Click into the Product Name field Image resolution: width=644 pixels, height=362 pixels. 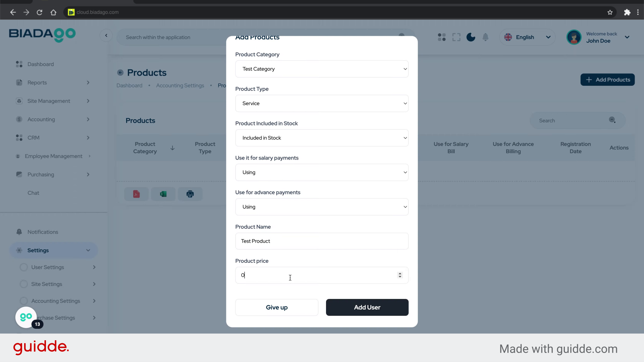(x=322, y=241)
